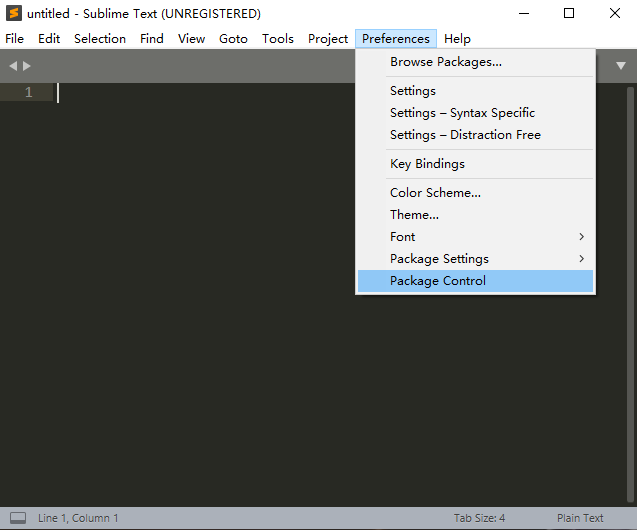Select Package Control
637x530 pixels.
(475, 281)
